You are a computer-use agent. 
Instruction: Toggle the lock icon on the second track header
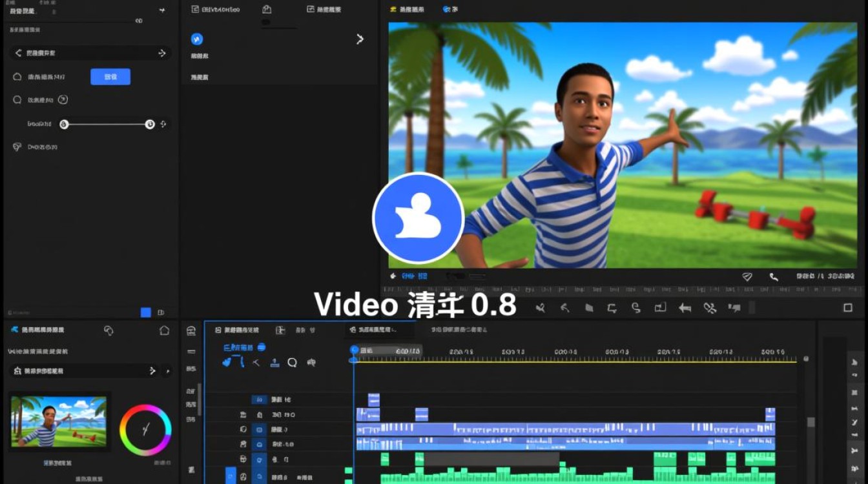click(x=259, y=415)
